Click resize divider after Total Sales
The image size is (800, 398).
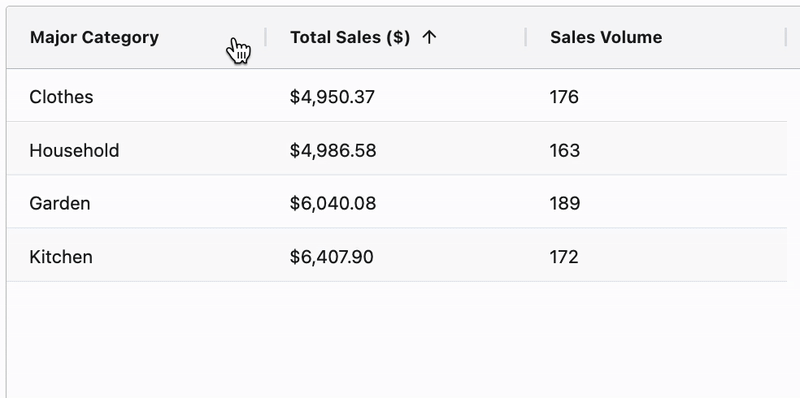click(526, 37)
